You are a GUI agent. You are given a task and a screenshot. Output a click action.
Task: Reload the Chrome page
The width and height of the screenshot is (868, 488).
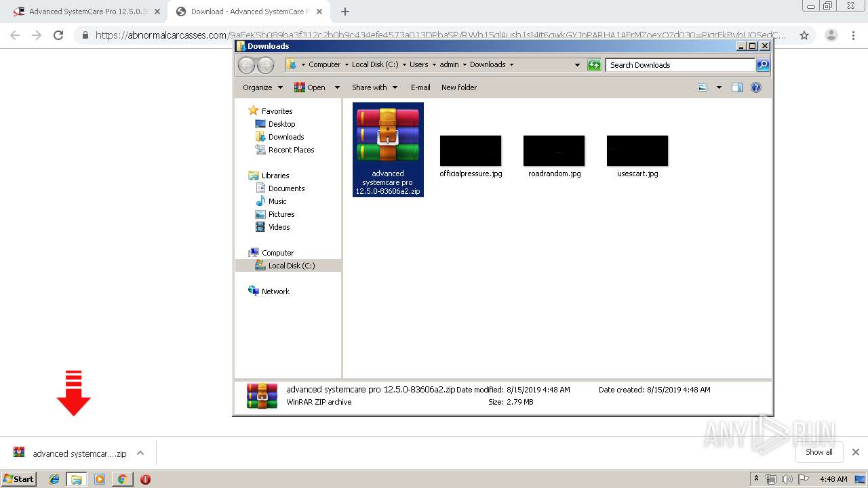click(58, 35)
